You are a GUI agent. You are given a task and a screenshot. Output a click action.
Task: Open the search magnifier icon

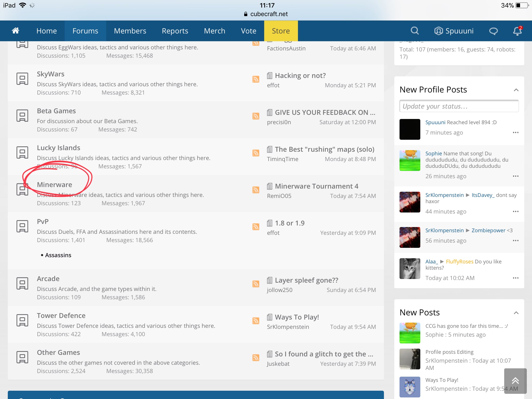coord(415,31)
